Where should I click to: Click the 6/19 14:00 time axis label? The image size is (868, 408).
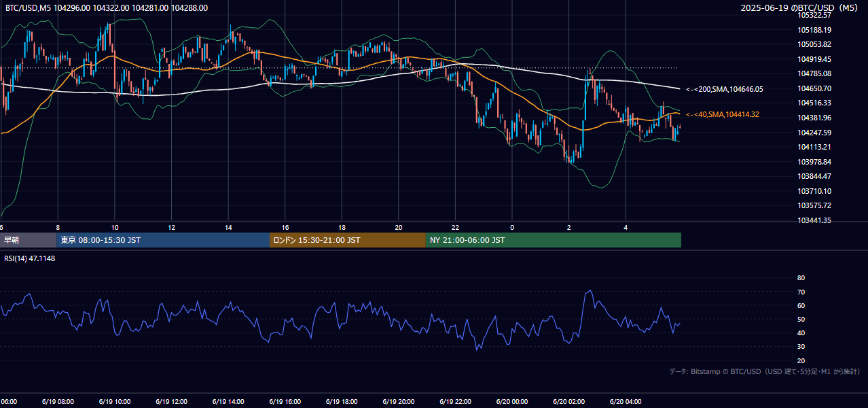pyautogui.click(x=228, y=402)
